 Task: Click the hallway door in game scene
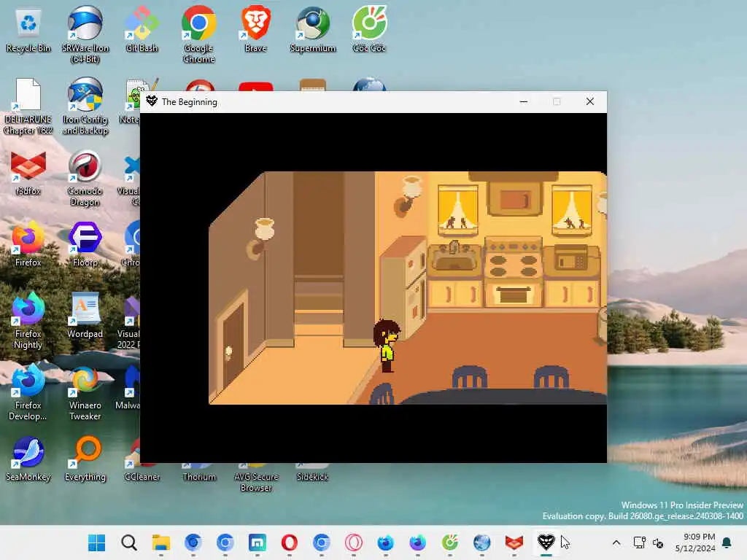point(234,343)
